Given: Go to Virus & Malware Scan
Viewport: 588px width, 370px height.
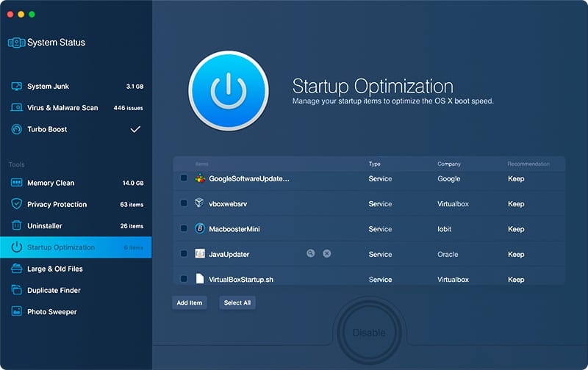Looking at the screenshot, I should tap(76, 108).
